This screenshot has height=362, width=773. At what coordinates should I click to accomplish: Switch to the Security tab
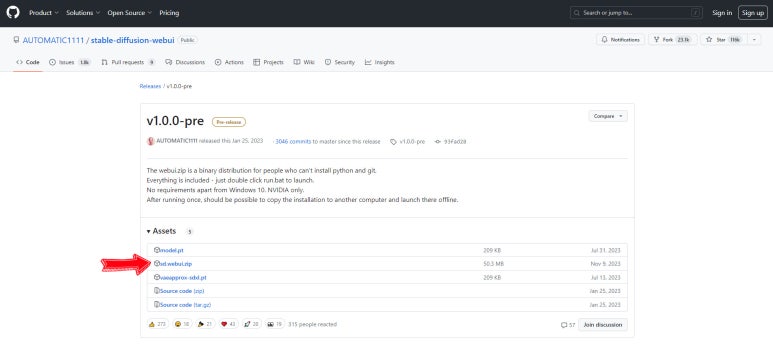tap(340, 62)
